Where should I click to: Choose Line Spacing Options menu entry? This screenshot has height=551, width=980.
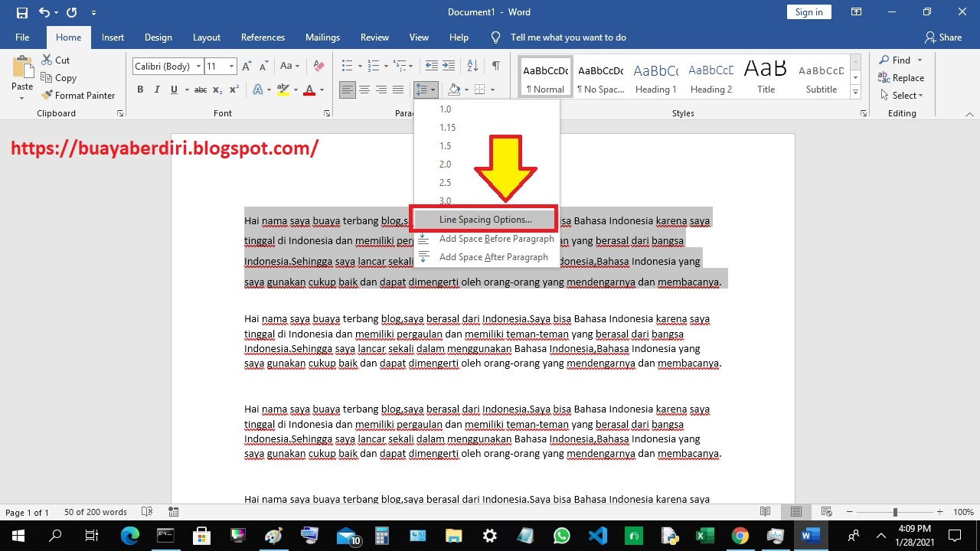click(485, 220)
